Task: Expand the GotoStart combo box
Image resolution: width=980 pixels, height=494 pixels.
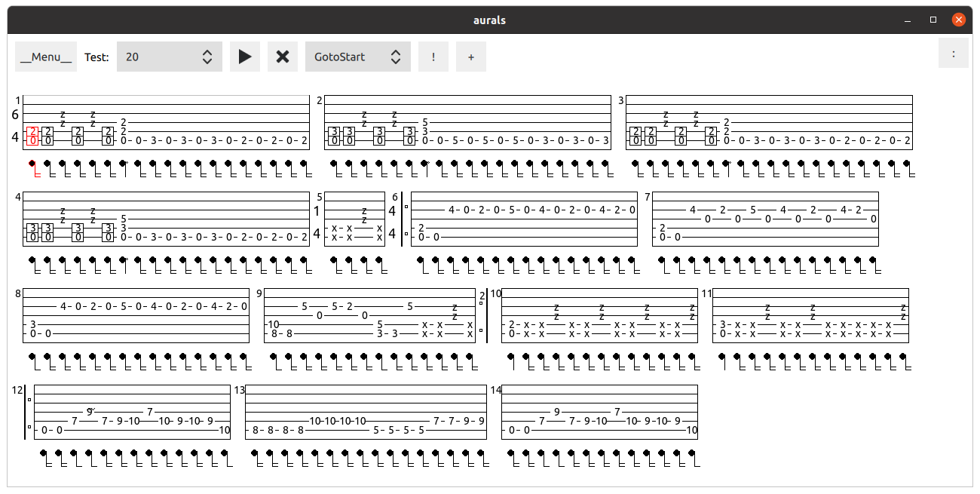Action: pos(358,57)
